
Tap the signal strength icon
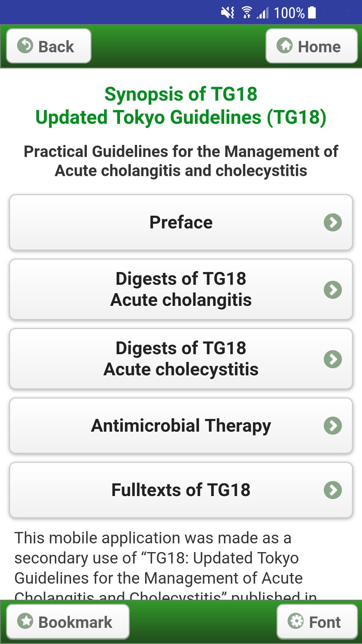[263, 13]
